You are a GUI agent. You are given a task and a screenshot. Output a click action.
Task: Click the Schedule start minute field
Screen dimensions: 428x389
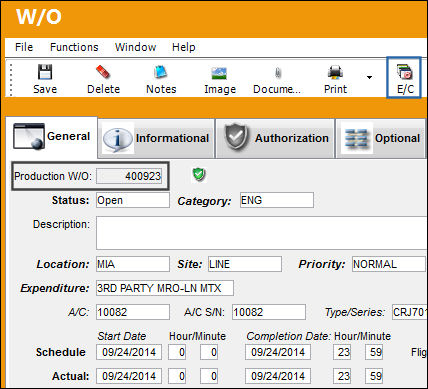coord(209,352)
